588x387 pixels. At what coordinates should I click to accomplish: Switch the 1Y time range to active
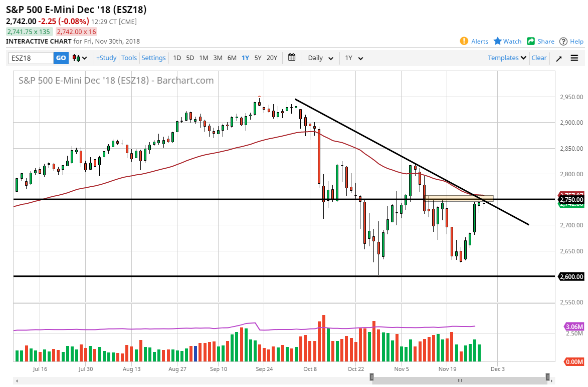245,58
